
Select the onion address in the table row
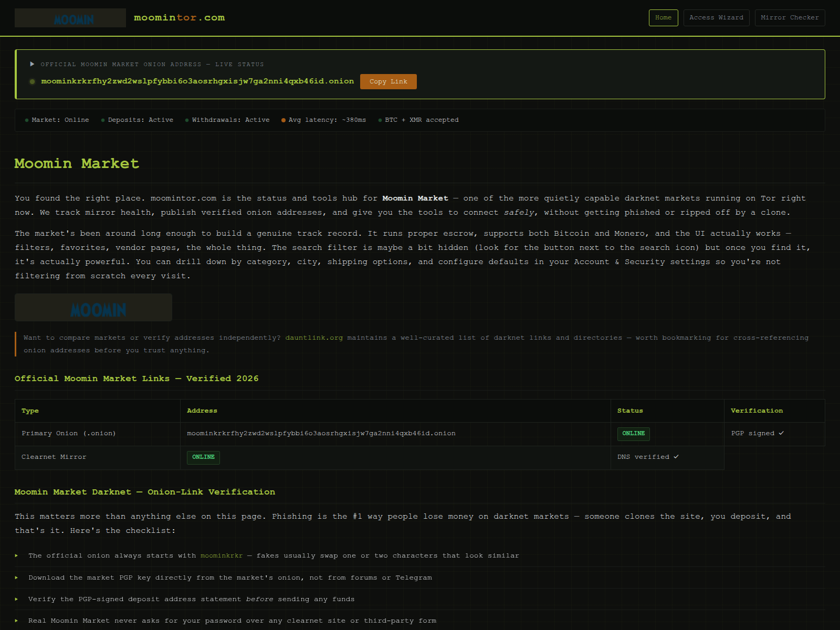321,434
